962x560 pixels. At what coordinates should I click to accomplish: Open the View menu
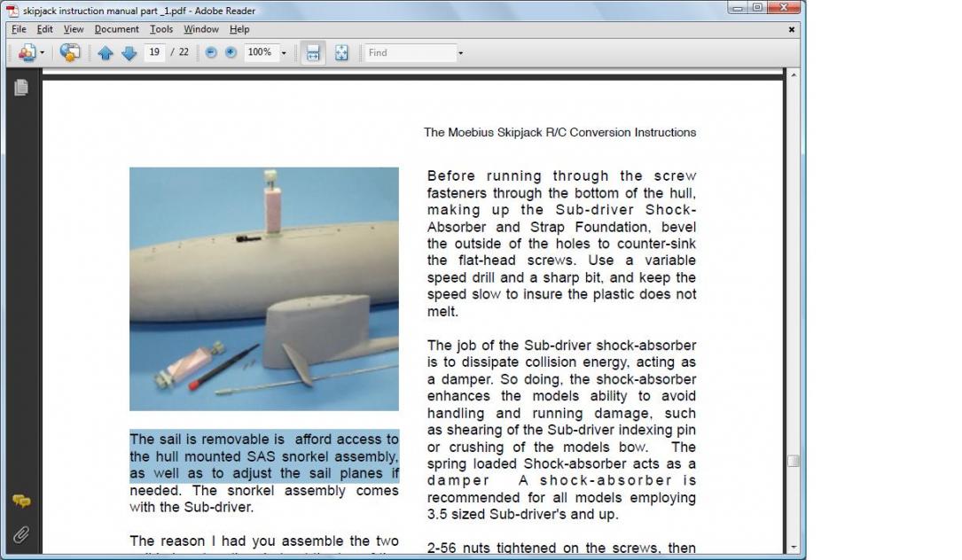[74, 29]
